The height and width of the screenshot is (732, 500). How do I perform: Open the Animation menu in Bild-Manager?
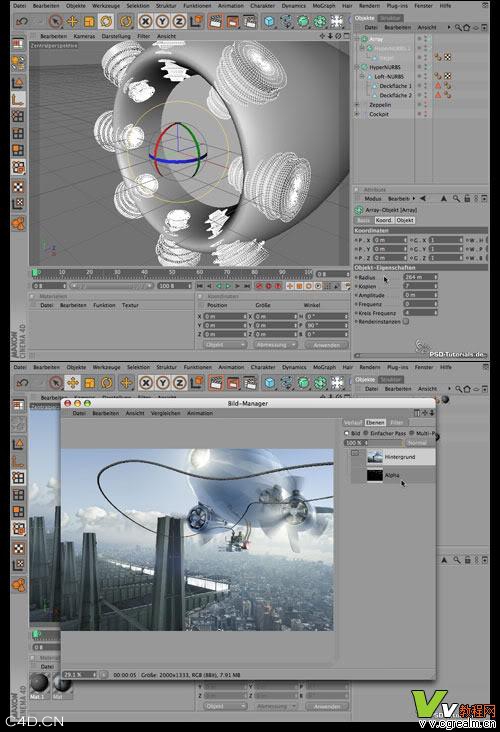point(200,413)
